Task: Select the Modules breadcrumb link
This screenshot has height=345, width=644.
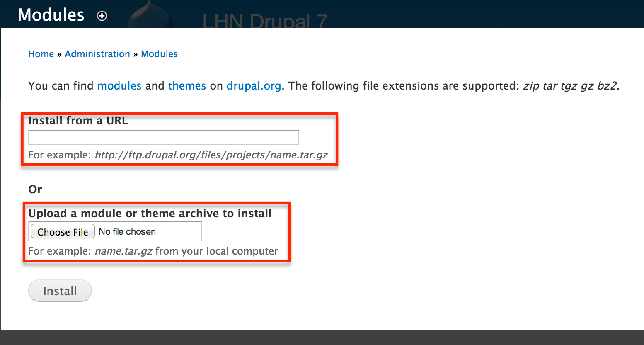Action: click(x=159, y=54)
